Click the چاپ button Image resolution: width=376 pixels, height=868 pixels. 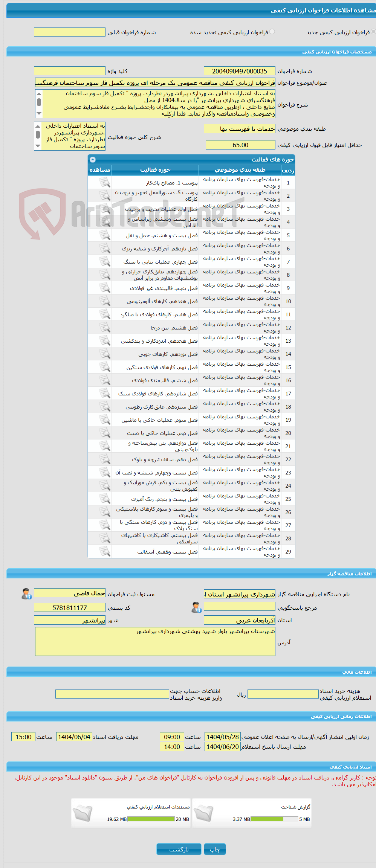pyautogui.click(x=215, y=849)
